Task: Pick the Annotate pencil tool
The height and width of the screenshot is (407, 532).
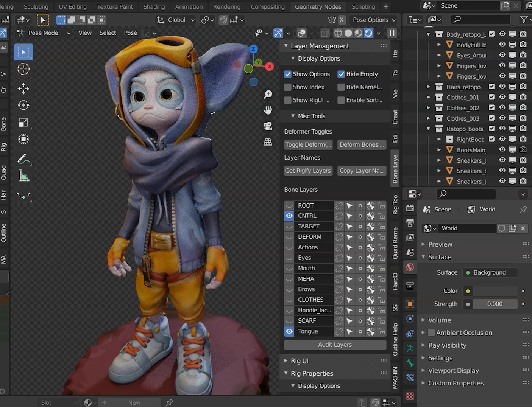Action: (x=23, y=159)
